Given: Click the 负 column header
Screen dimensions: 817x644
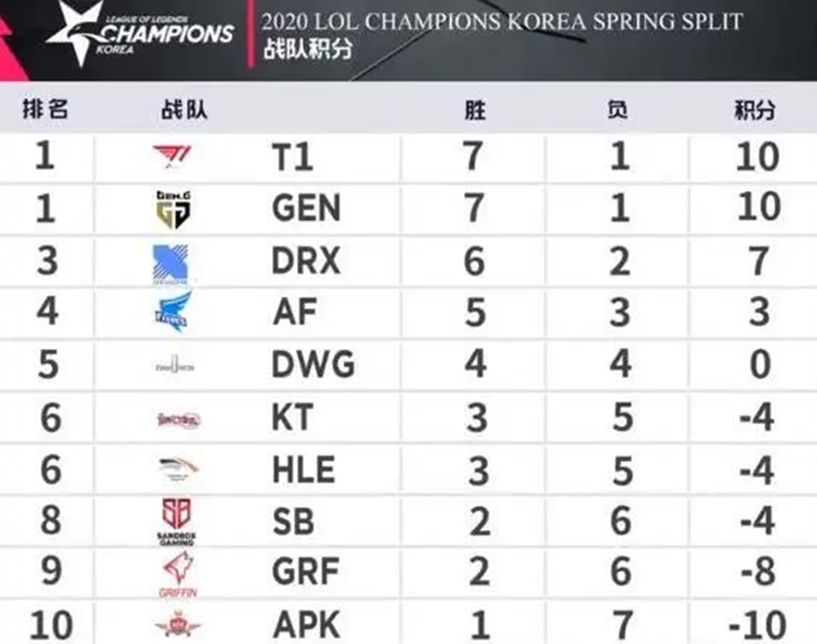Looking at the screenshot, I should point(617,109).
